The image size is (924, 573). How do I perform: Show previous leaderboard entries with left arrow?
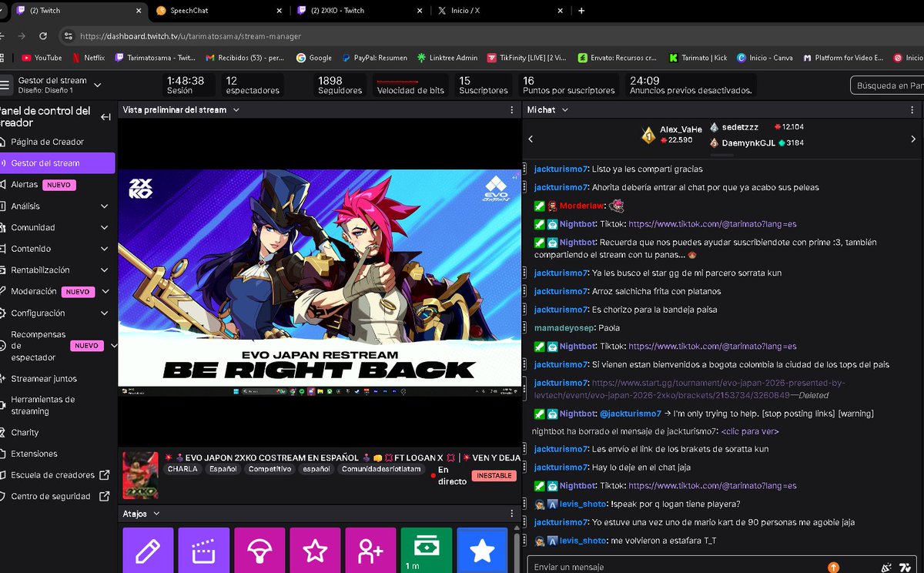(531, 139)
